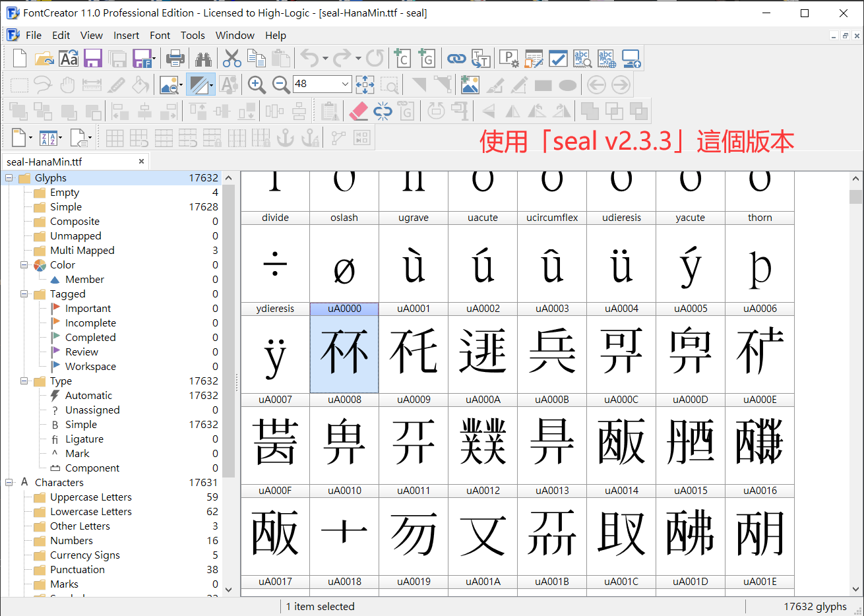Screen dimensions: 864x616
Task: Click glyph grid scrollbar down arrow
Action: (856, 590)
